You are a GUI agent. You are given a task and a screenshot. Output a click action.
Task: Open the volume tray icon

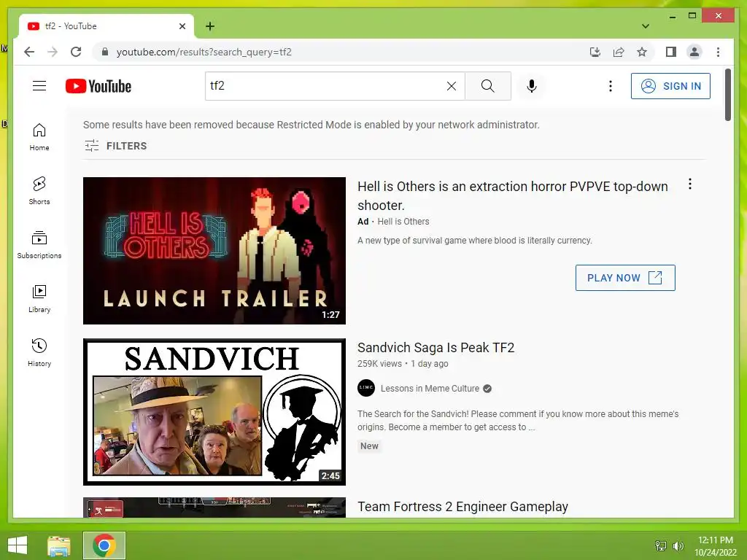coord(678,545)
